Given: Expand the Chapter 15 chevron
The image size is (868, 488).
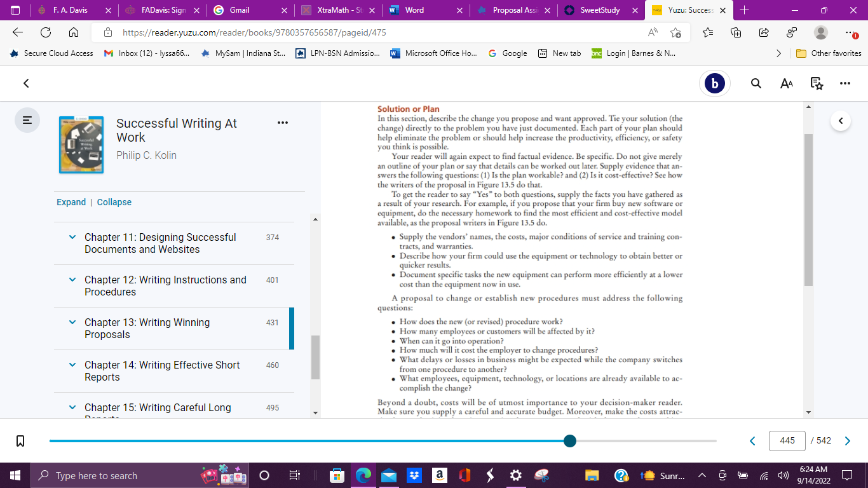Looking at the screenshot, I should [x=72, y=407].
